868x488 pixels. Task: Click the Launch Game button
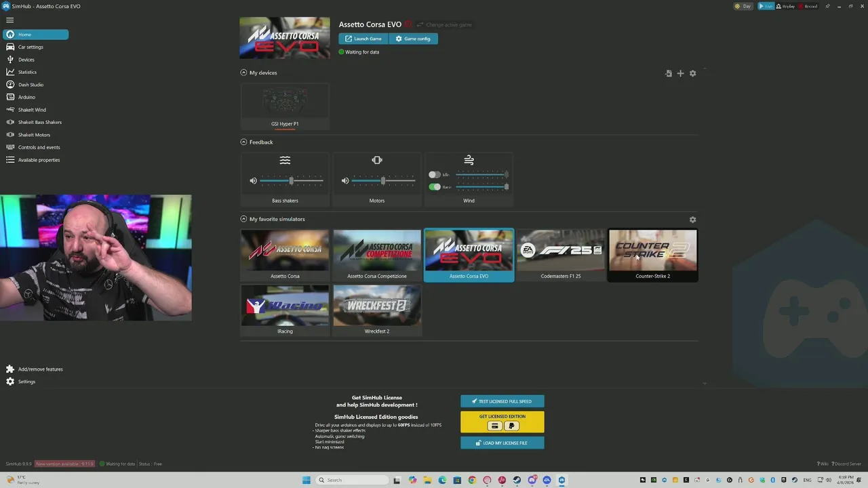363,39
